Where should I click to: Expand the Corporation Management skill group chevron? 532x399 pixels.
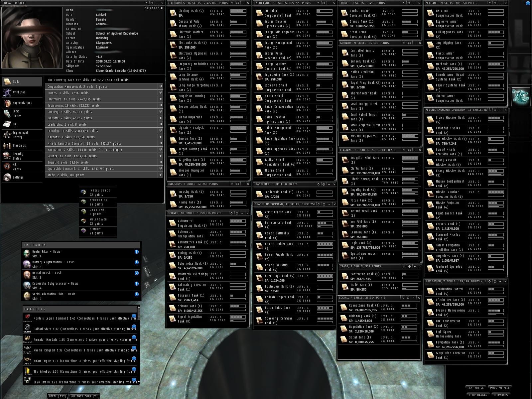[161, 86]
